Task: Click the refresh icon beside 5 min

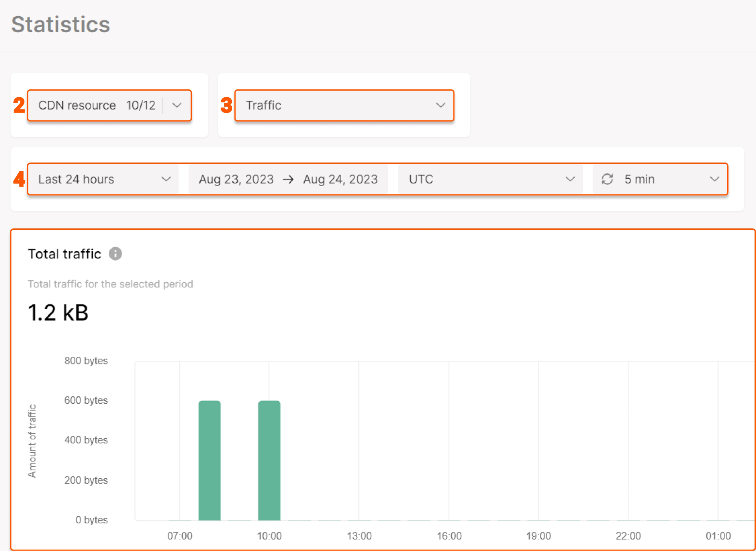Action: pos(607,179)
